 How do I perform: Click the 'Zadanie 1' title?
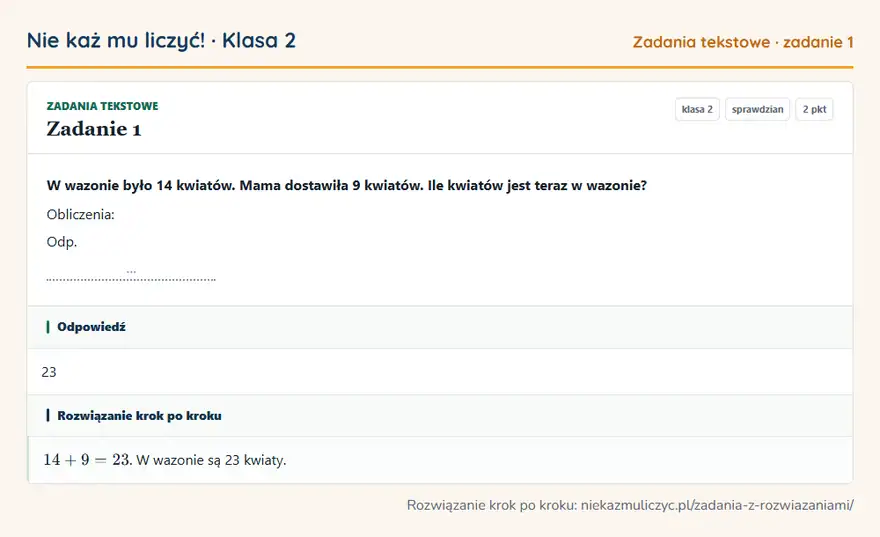94,129
